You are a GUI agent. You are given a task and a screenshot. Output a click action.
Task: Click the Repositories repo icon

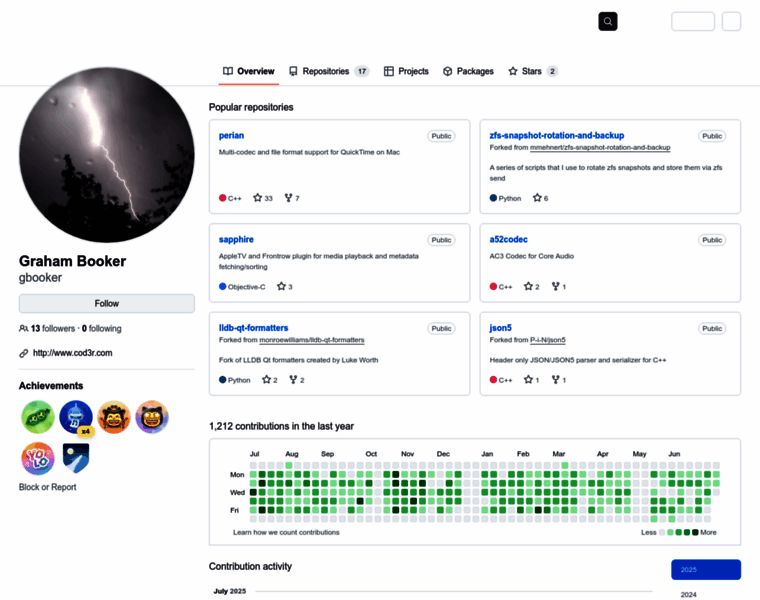coord(293,71)
